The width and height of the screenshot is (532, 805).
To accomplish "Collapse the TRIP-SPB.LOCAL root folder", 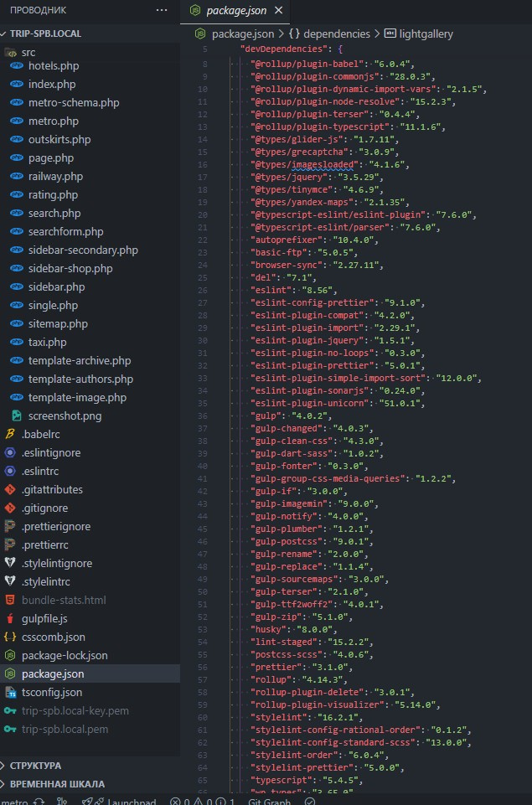I will point(90,34).
